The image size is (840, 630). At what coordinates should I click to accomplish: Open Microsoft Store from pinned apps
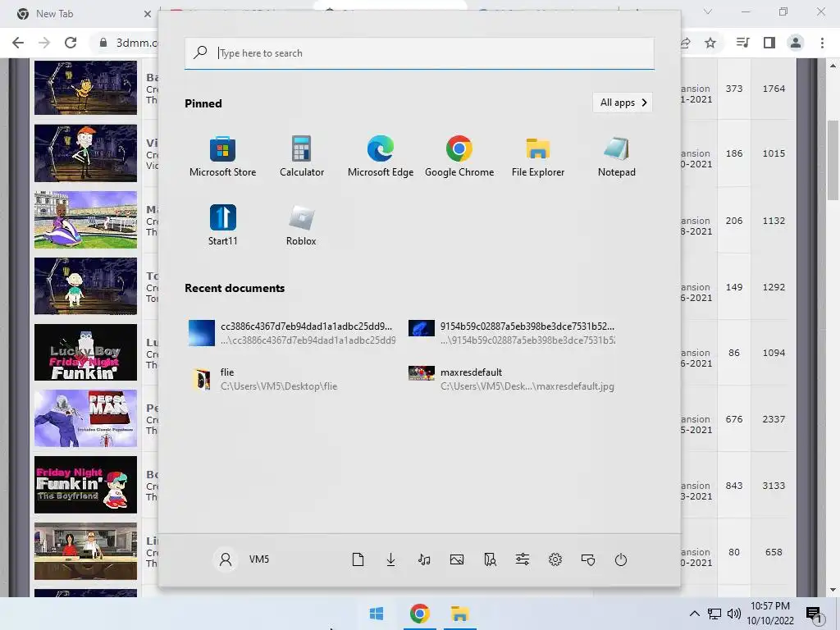[x=222, y=157]
